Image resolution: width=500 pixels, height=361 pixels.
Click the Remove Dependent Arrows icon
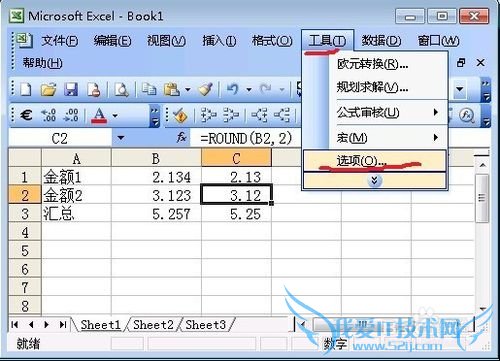(282, 115)
